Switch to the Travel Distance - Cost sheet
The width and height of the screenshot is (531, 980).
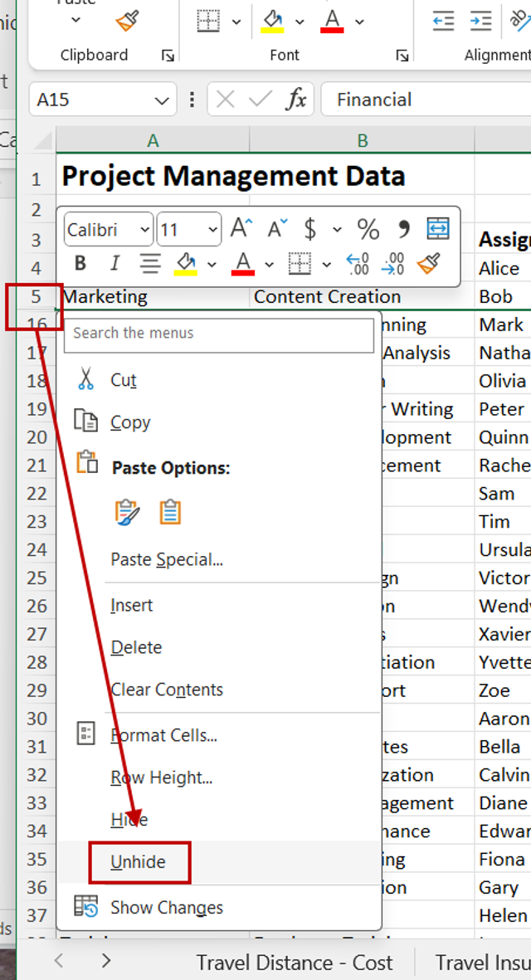click(x=295, y=962)
